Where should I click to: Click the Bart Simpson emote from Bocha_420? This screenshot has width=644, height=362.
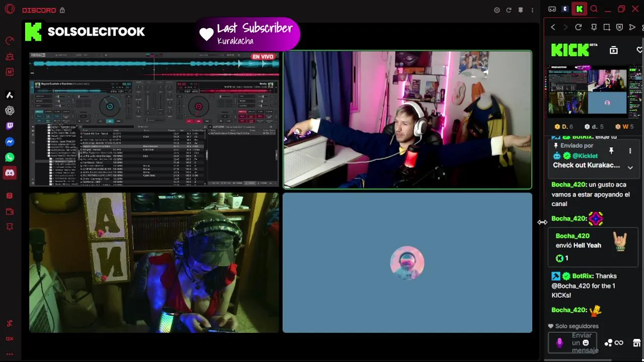tap(596, 310)
